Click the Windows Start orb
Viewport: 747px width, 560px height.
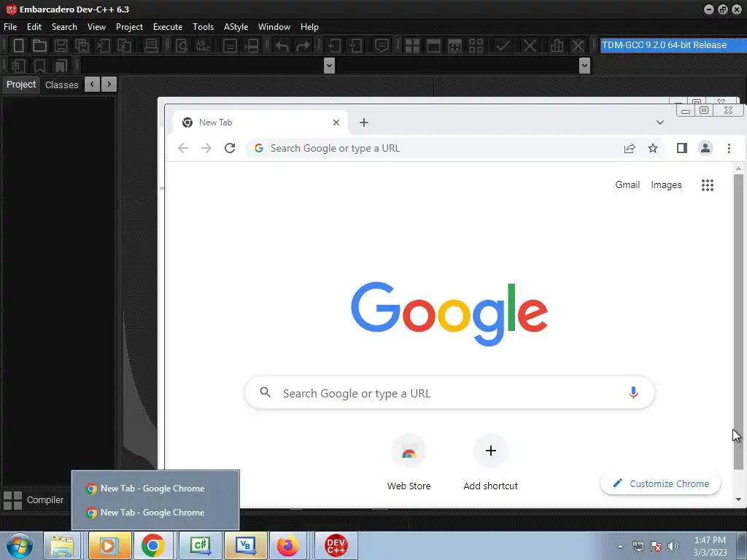pos(20,545)
